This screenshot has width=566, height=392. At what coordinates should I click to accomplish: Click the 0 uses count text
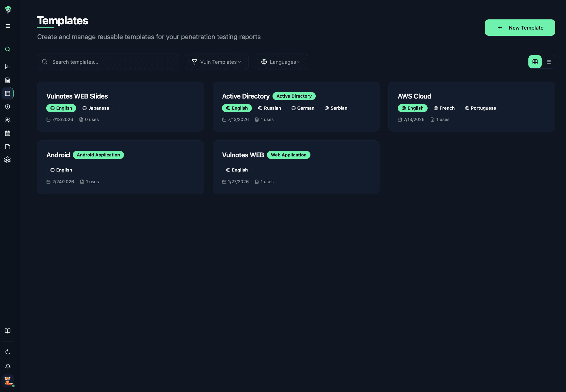92,119
